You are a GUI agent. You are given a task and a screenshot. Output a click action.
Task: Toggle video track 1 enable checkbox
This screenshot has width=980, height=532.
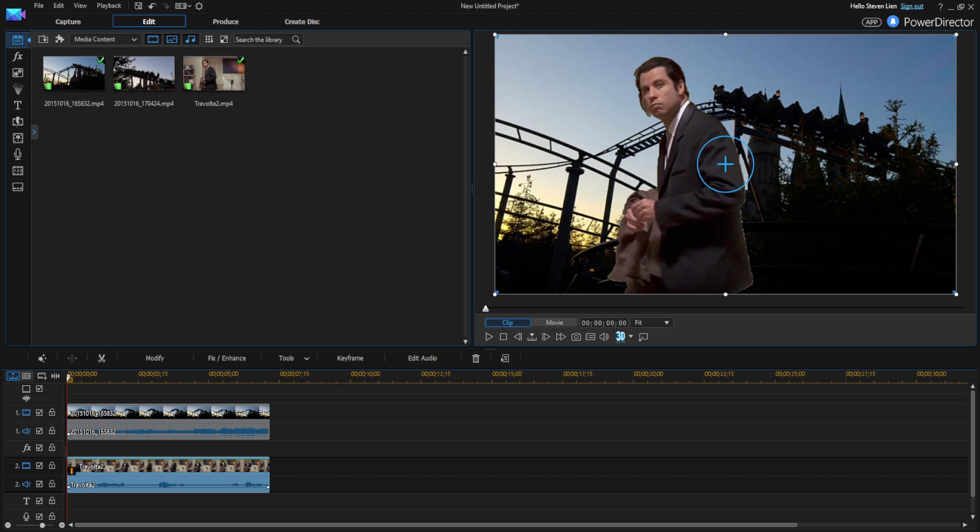click(39, 412)
